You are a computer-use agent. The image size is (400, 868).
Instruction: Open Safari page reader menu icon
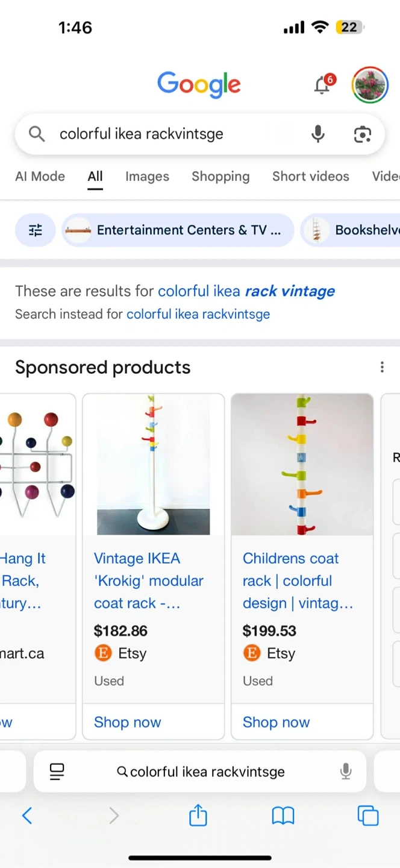[x=57, y=772]
